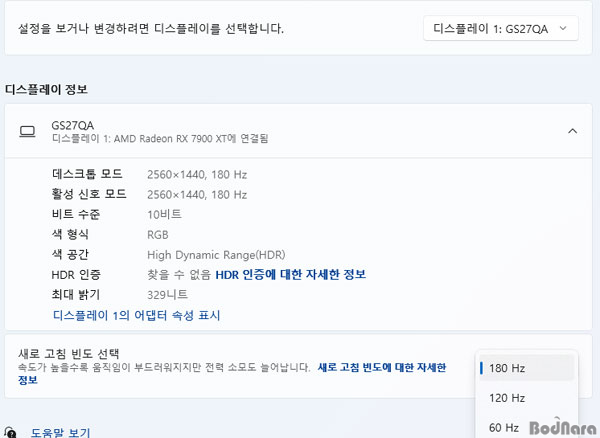Select 120 Hz refresh rate
This screenshot has width=600, height=438.
coord(526,398)
